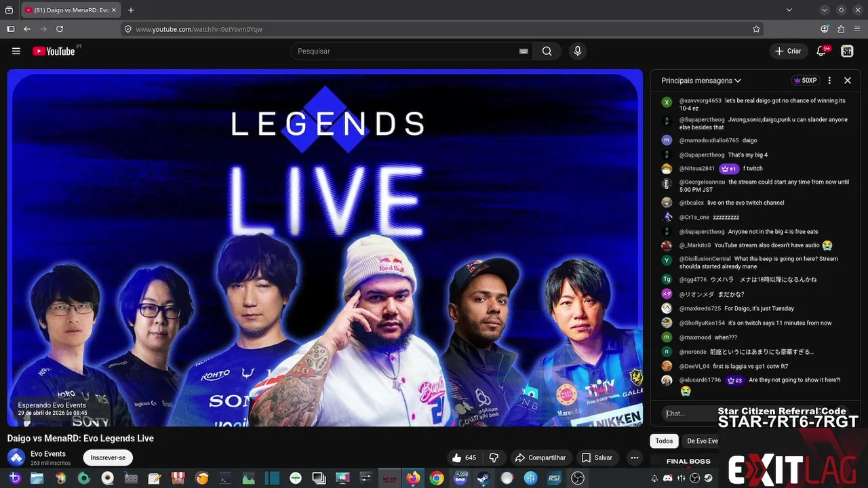Open Chrome from the taskbar
The width and height of the screenshot is (868, 488).
coord(436,479)
